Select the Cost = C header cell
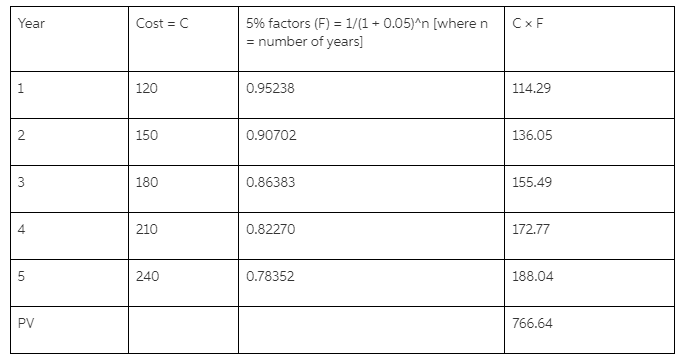The height and width of the screenshot is (364, 697). [x=183, y=39]
